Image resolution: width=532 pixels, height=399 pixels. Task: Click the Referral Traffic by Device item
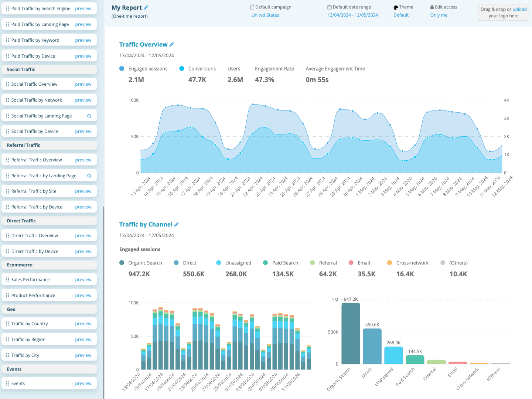[49, 207]
